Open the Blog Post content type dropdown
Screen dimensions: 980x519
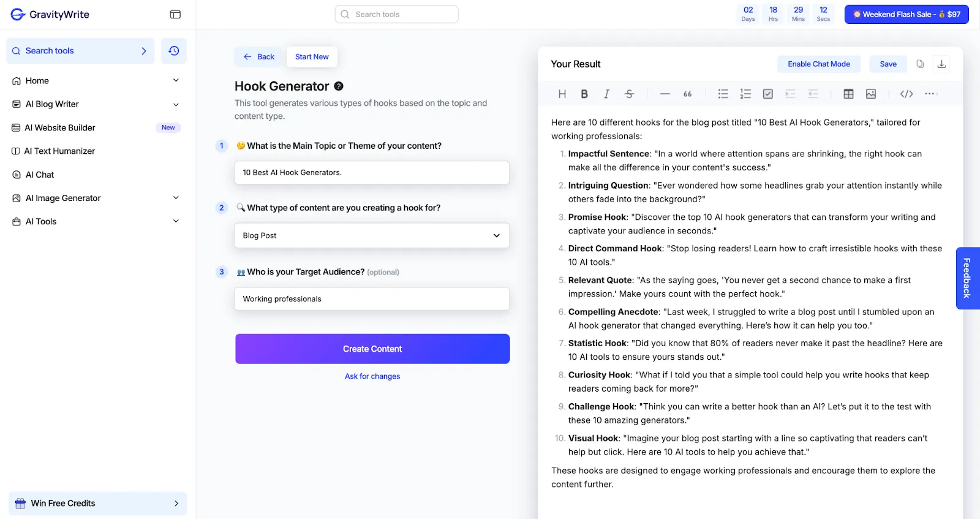coord(372,235)
